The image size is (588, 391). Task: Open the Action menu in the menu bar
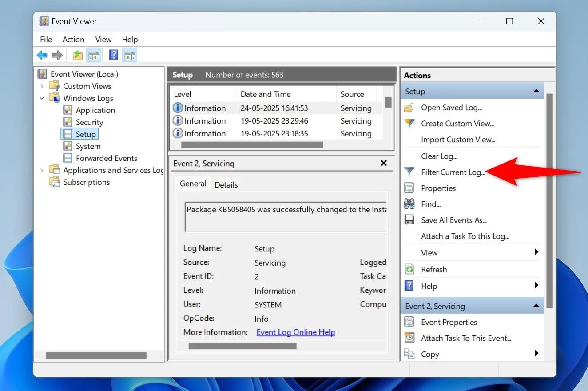(x=73, y=39)
